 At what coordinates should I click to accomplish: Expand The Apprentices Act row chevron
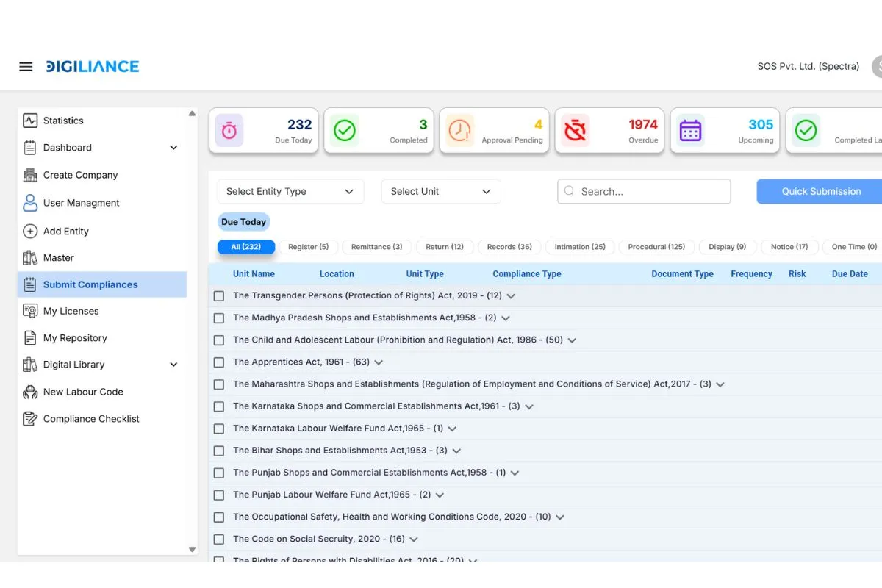[379, 362]
